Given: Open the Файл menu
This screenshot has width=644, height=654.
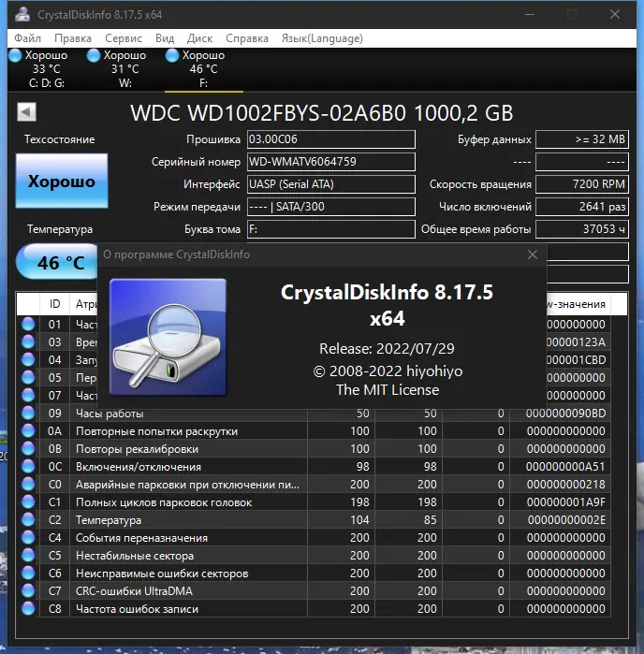Looking at the screenshot, I should (27, 38).
